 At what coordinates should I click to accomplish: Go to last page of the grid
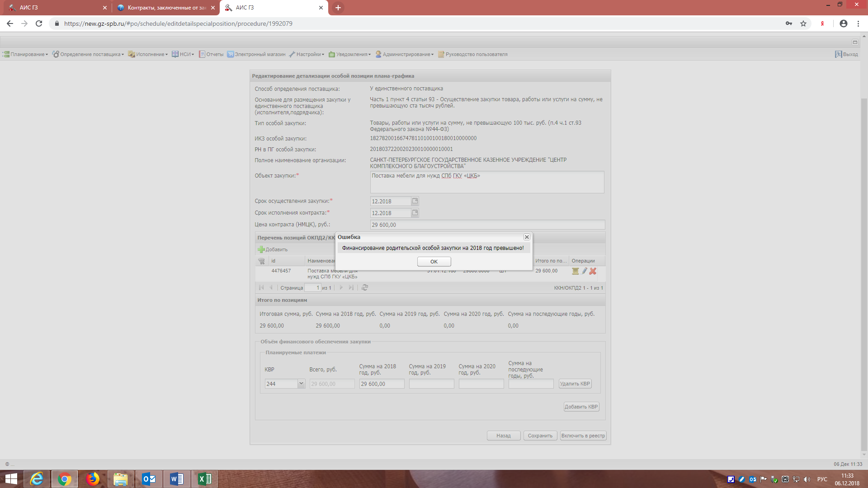pos(351,287)
